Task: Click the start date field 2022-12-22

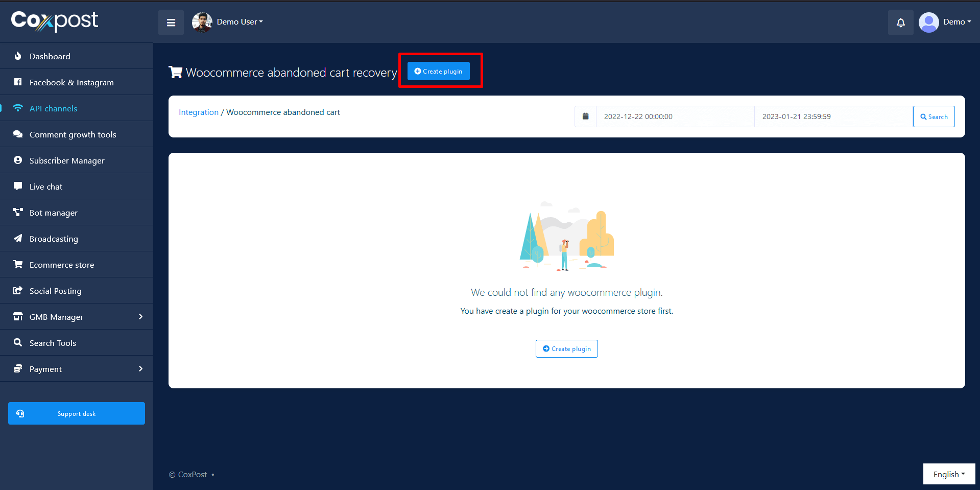Action: 674,116
